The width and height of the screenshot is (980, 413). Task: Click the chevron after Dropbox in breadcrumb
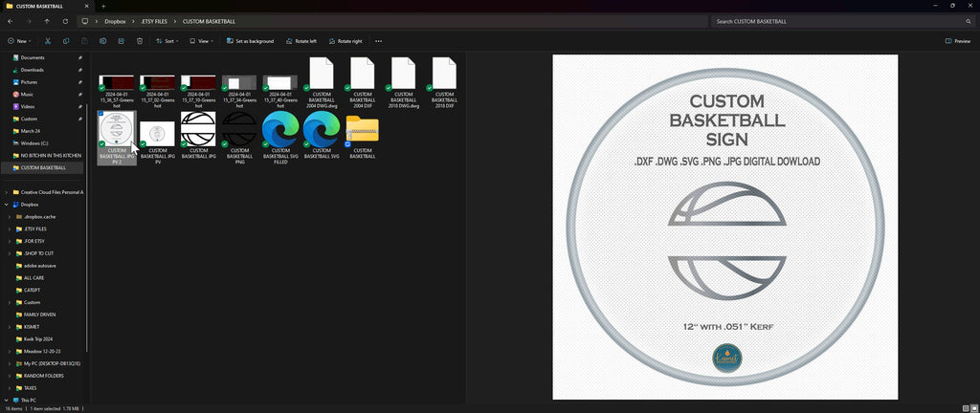134,21
